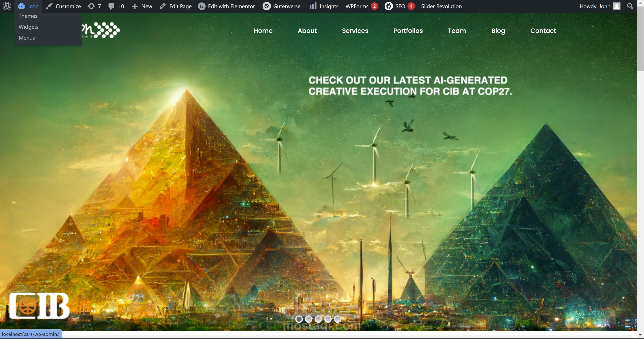644x339 pixels.
Task: Expand the New content menu
Action: tap(142, 6)
